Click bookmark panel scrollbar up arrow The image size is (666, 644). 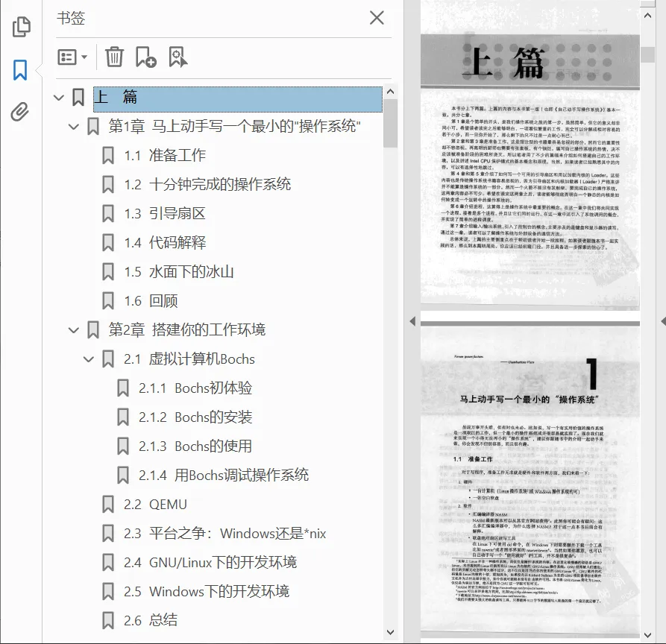(x=390, y=91)
